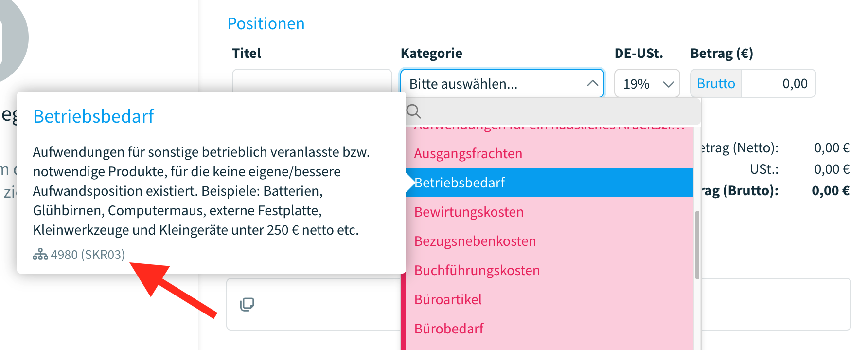Click the collapse chevron on the Kategorie dropdown
This screenshot has width=868, height=350.
[592, 83]
